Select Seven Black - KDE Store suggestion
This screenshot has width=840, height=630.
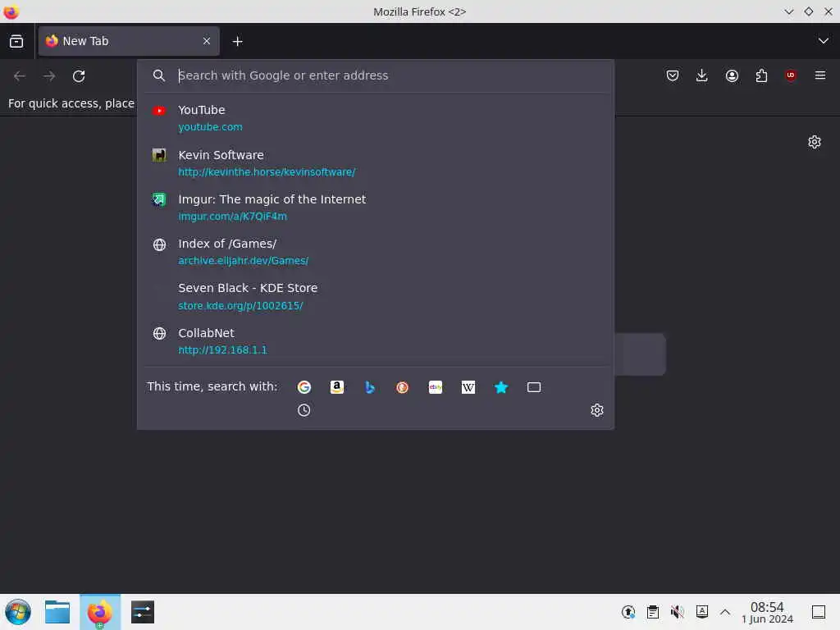376,296
